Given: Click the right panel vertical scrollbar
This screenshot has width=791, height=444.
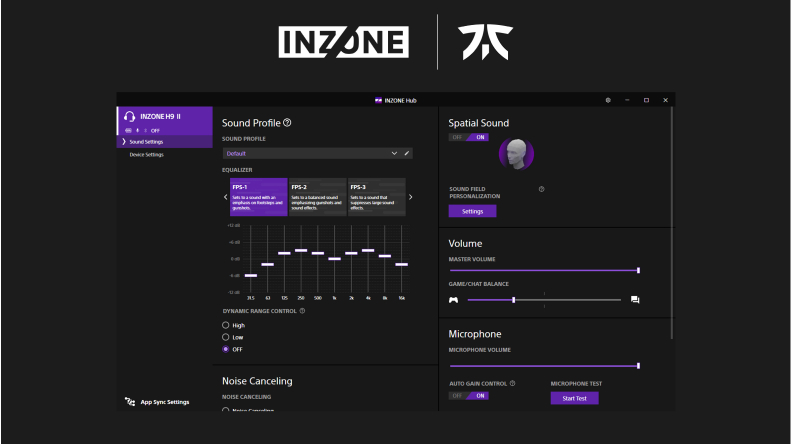Looking at the screenshot, I should (x=672, y=223).
